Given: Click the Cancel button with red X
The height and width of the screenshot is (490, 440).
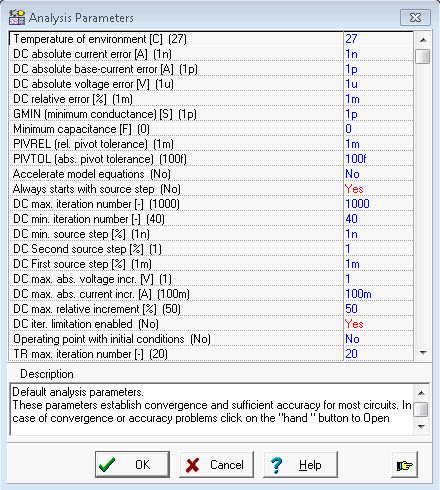Looking at the screenshot, I should [216, 464].
